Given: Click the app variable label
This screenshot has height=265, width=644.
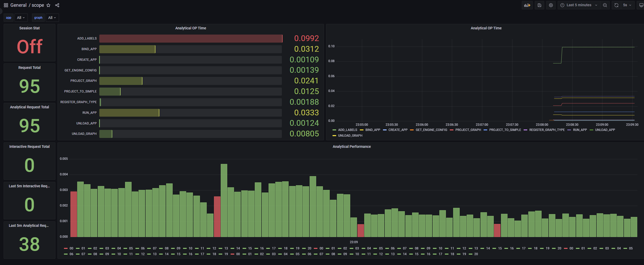Looking at the screenshot, I should tap(9, 18).
